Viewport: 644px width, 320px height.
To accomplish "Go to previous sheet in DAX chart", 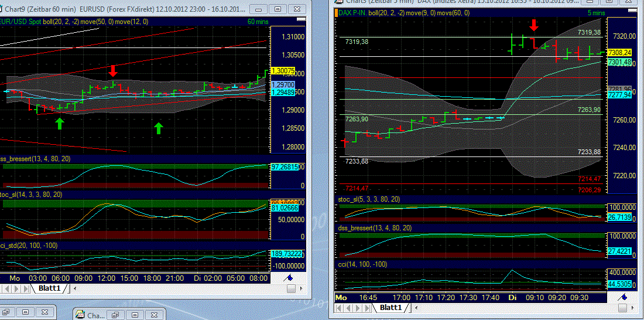I will point(347,308).
